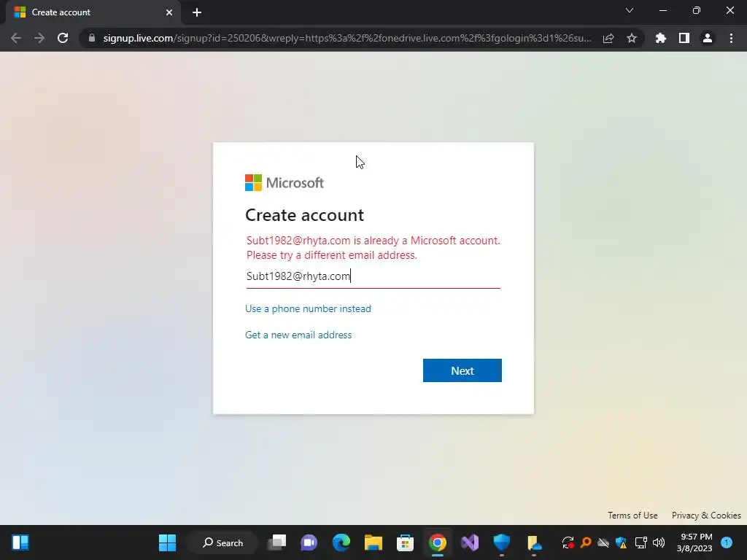Viewport: 747px width, 560px height.
Task: Open Task View on the taskbar
Action: point(276,542)
